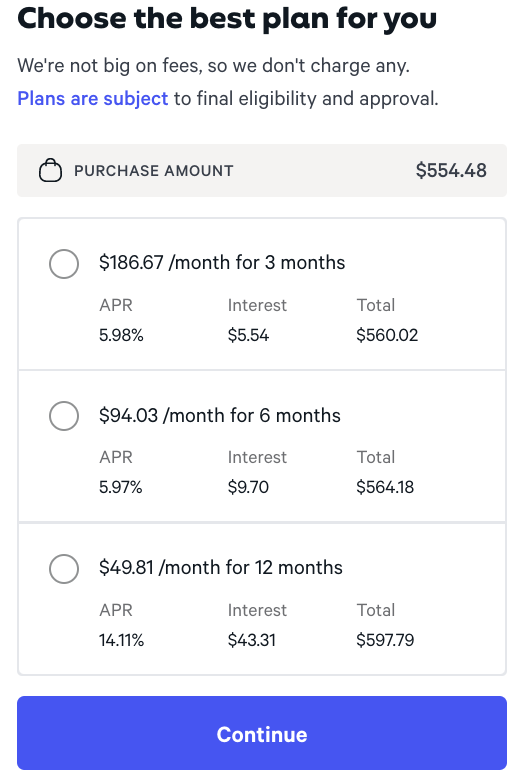Image resolution: width=527 pixels, height=781 pixels.
Task: Click the $43.31 interest amount
Action: pos(252,640)
